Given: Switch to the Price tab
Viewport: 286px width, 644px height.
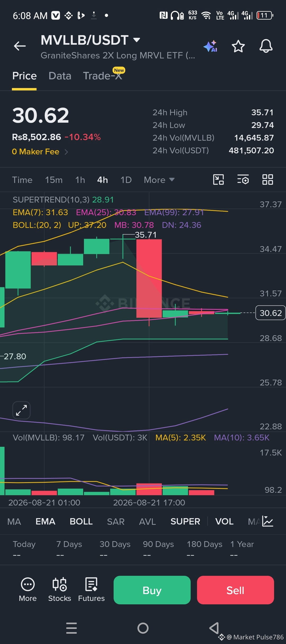Looking at the screenshot, I should [24, 76].
